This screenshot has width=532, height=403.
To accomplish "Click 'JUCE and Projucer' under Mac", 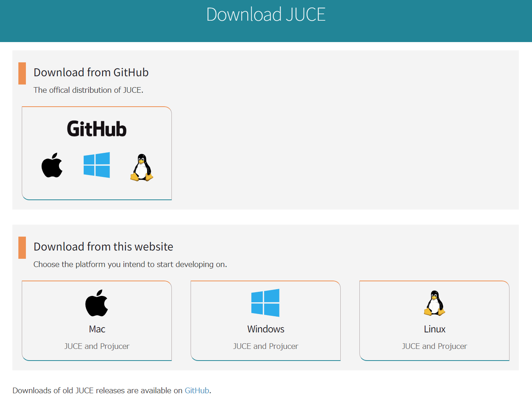I will 97,346.
